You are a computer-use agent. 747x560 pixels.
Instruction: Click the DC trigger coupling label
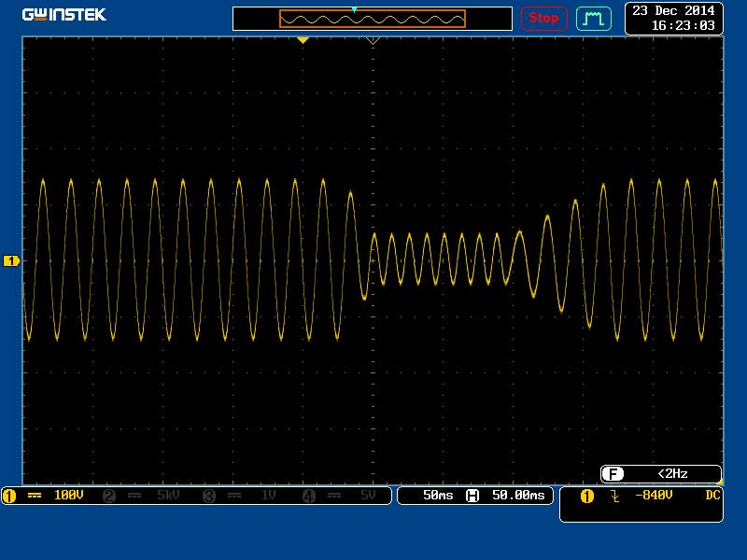click(713, 496)
